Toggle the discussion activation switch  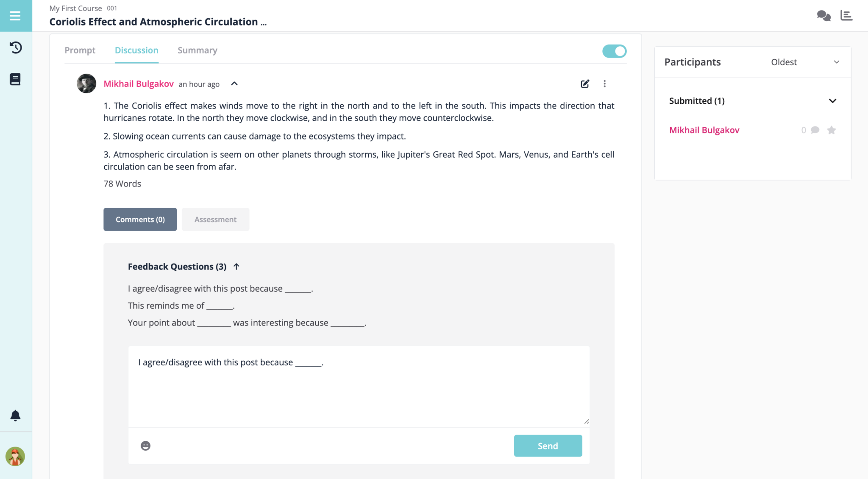tap(614, 51)
